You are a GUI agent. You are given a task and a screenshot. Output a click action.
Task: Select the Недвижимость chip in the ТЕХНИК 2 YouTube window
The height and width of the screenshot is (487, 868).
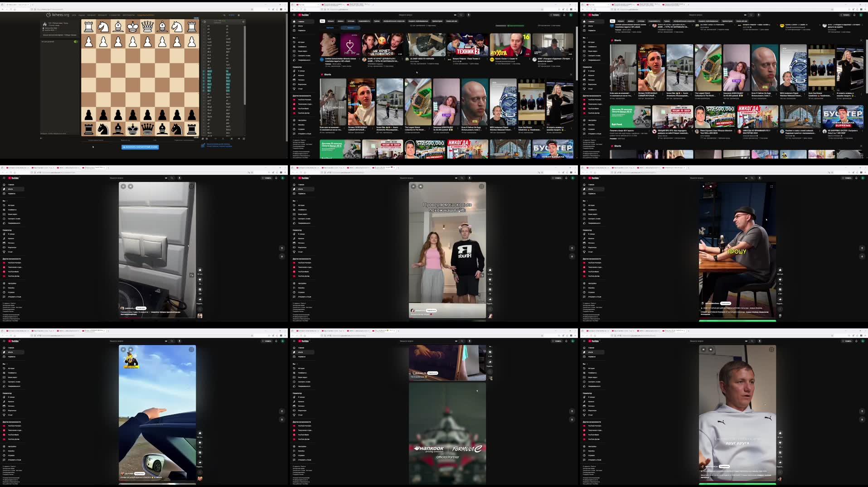coord(364,21)
